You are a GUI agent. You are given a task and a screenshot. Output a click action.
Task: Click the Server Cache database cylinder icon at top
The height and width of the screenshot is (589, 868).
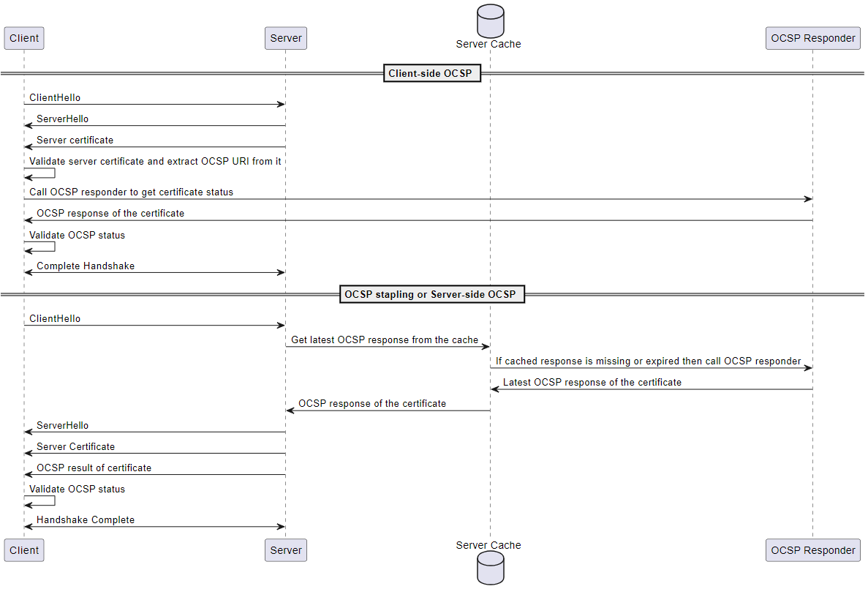490,20
